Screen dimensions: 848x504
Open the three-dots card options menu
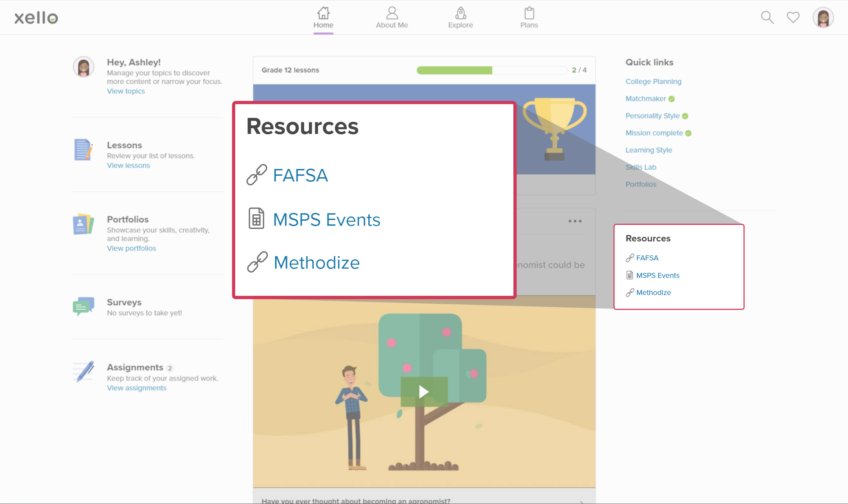[x=575, y=221]
